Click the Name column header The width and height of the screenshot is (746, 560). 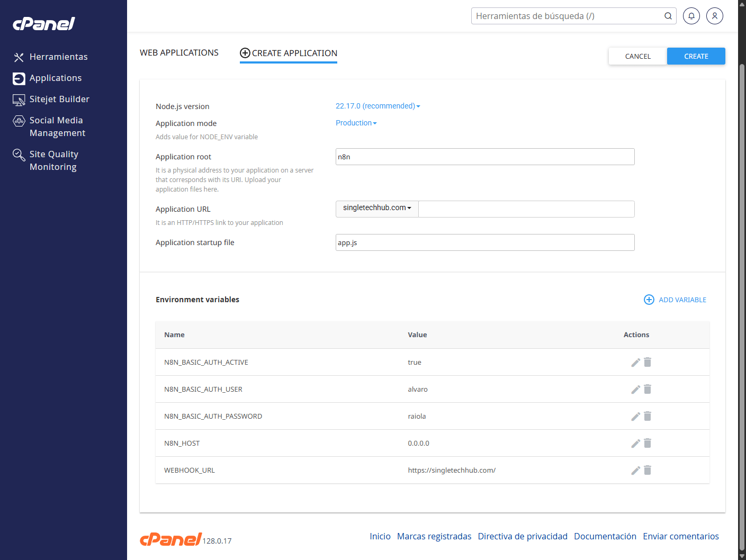point(174,335)
